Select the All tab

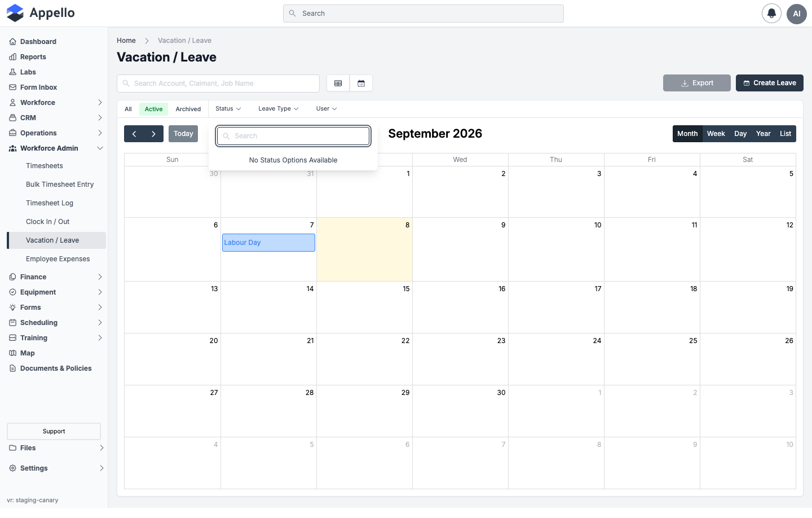[x=129, y=109]
